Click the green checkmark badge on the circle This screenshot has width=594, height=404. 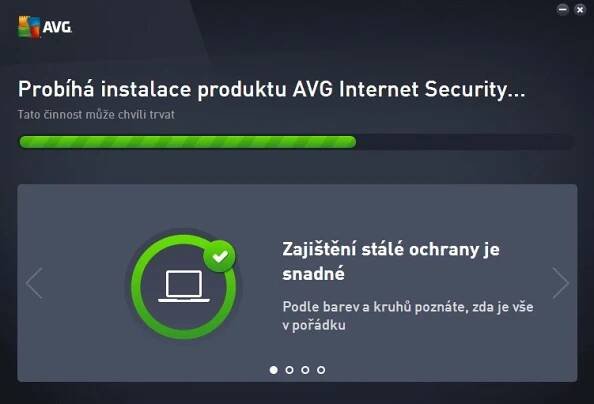219,257
